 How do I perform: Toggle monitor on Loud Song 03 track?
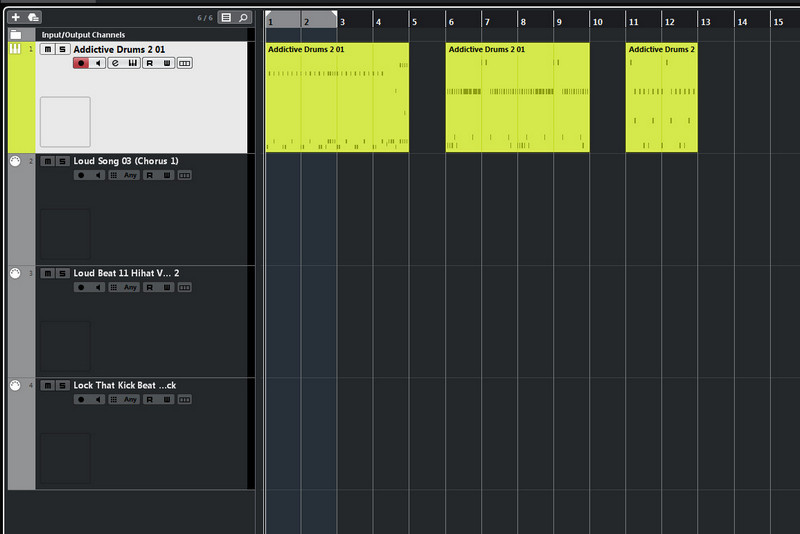pos(98,175)
